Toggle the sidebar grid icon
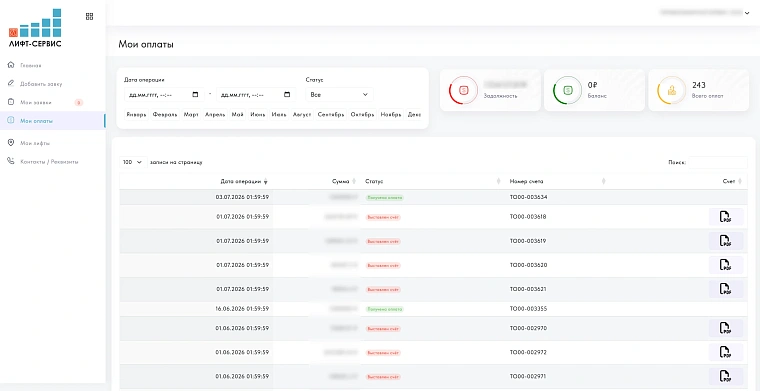Image resolution: width=760 pixels, height=391 pixels. pyautogui.click(x=89, y=16)
